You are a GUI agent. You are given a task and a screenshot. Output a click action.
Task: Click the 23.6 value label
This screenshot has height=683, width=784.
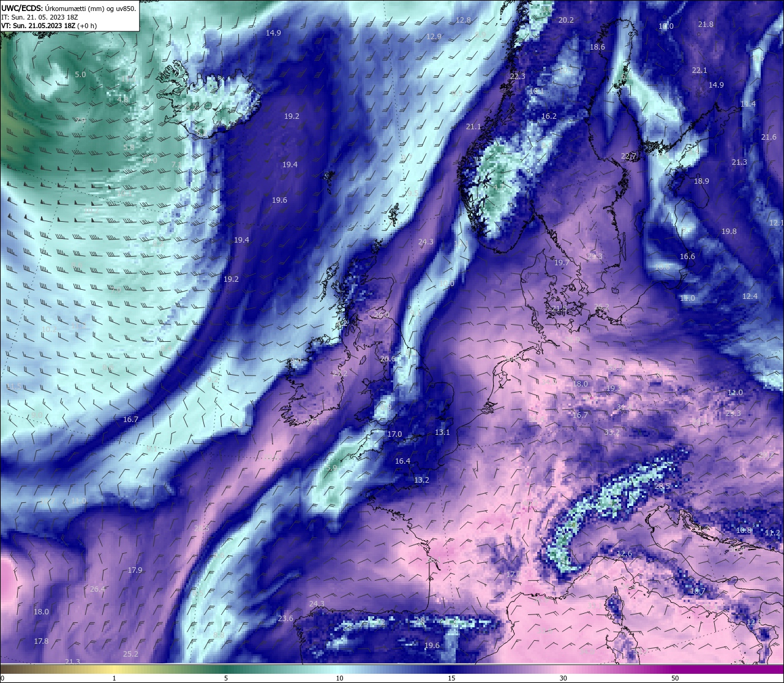coord(285,619)
